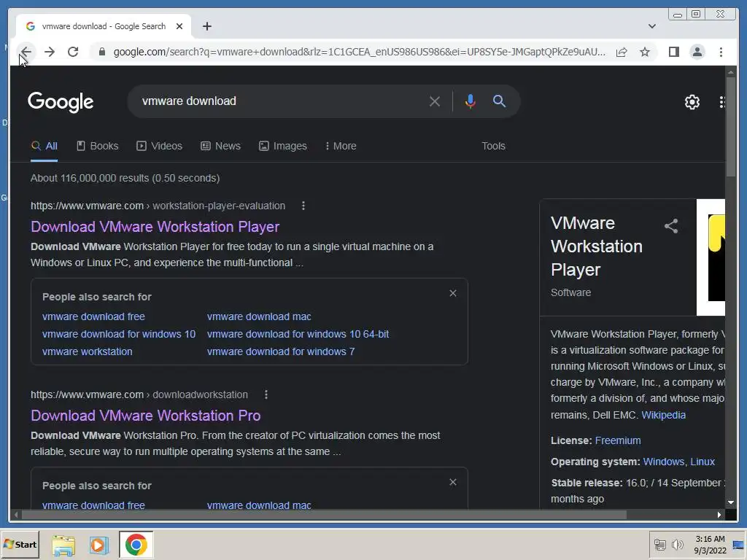Open Windows Explorer from the taskbar
Screen dimensions: 747x560
coord(63,545)
